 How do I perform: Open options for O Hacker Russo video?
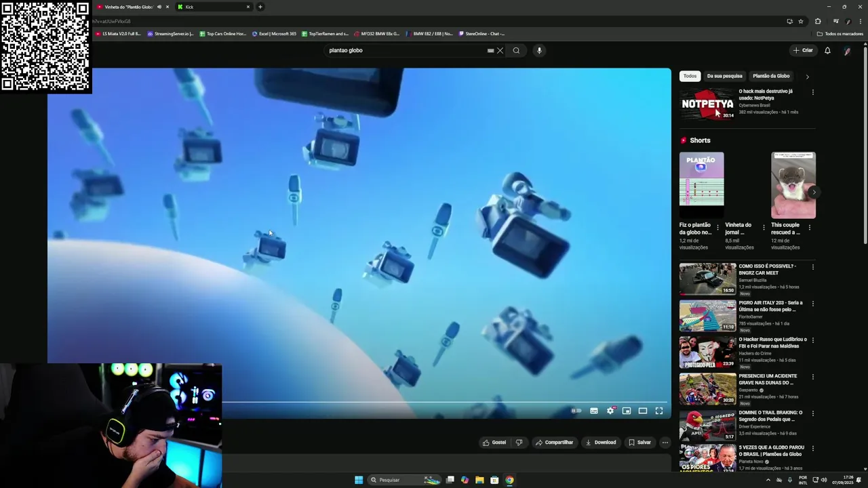pos(812,340)
